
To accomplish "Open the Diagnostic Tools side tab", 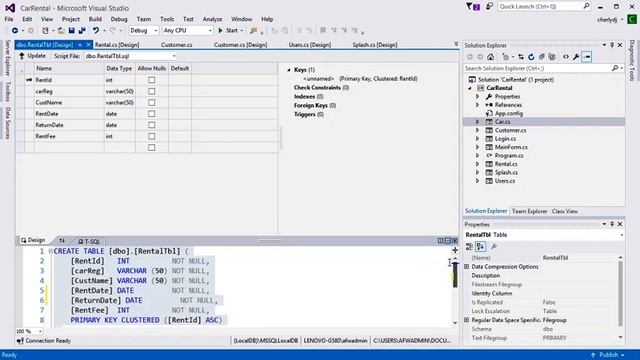I will pos(632,60).
